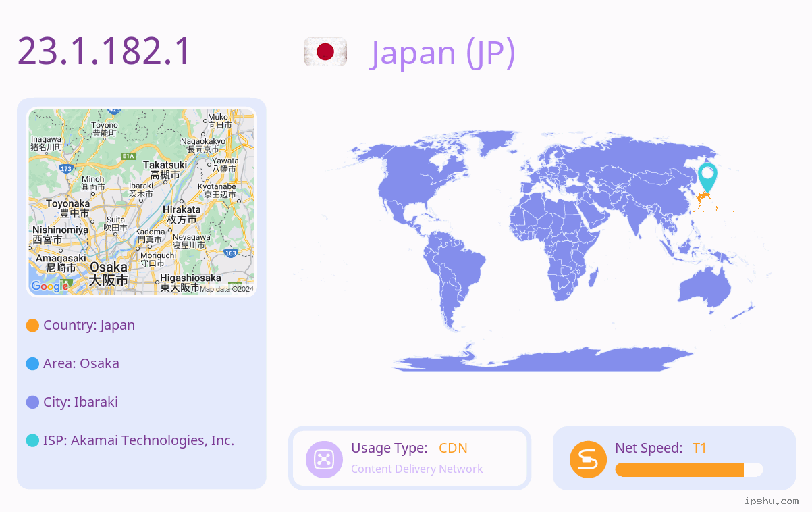Click the Content Delivery Network caption

pos(417,469)
